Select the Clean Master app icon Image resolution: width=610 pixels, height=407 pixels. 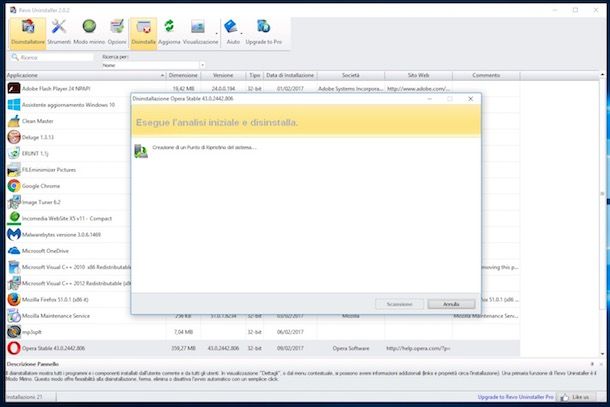14,121
